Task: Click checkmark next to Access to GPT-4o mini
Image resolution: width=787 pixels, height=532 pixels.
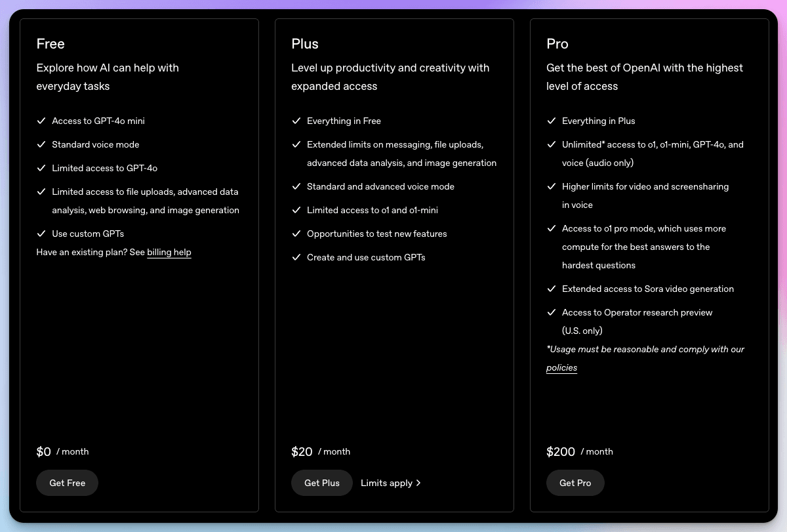Action: click(41, 121)
